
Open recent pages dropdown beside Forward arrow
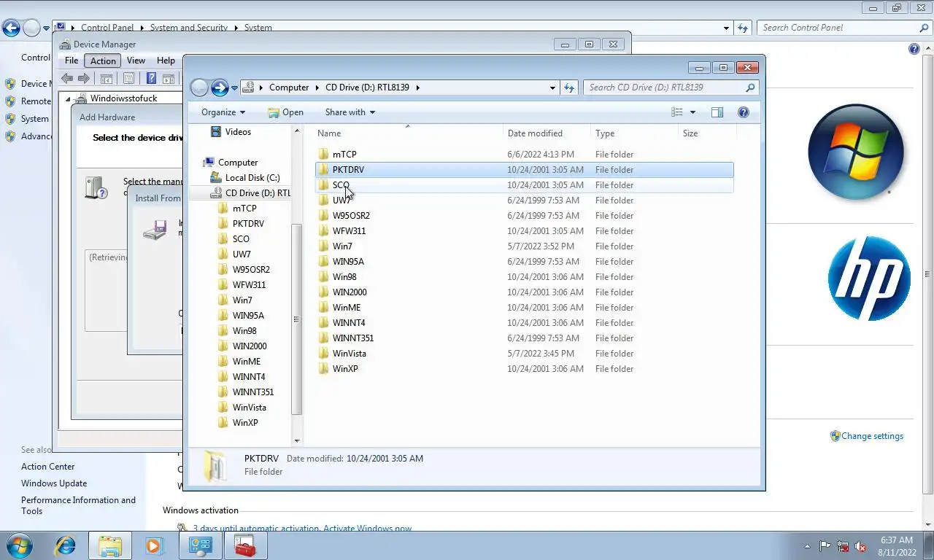(234, 88)
